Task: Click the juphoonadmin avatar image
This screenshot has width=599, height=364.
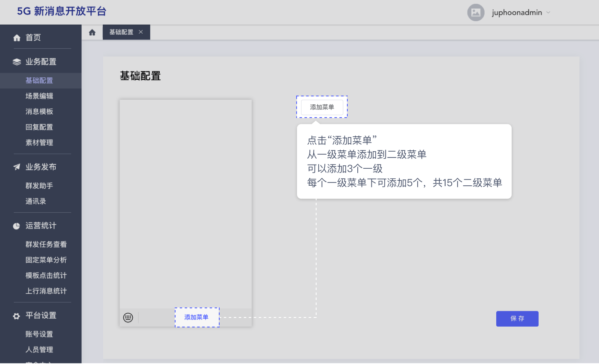Action: coord(475,12)
